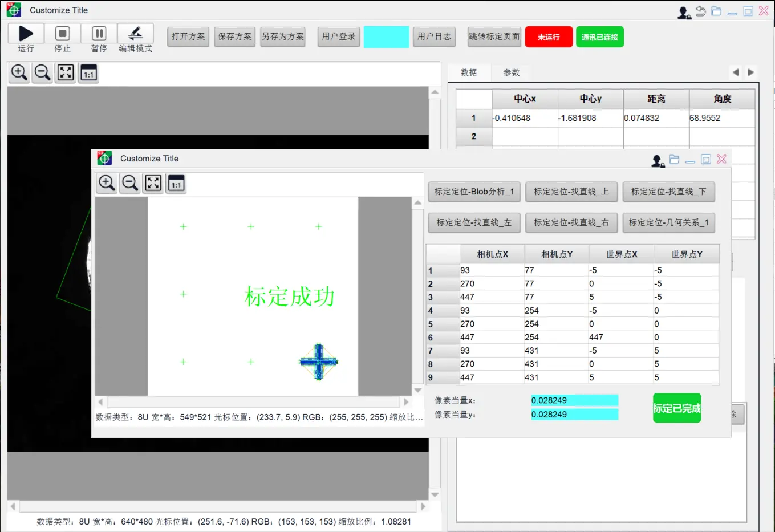This screenshot has height=532, width=775.
Task: Click 用户日志 button
Action: [x=434, y=36]
